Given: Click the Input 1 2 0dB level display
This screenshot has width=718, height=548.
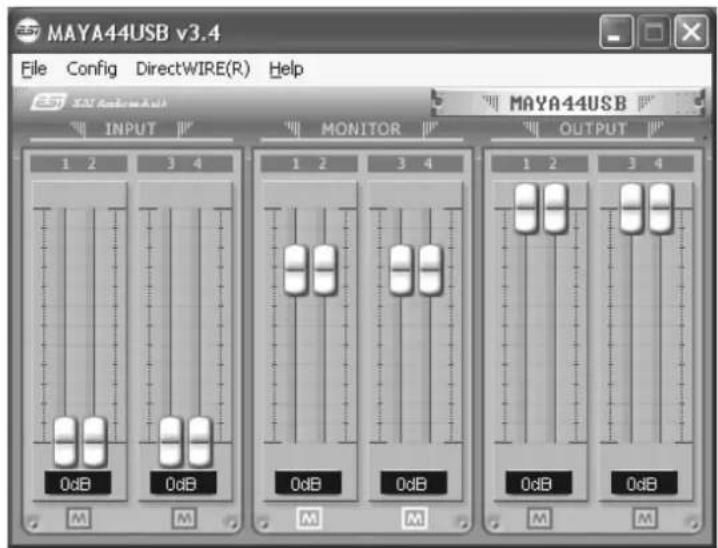Looking at the screenshot, I should (77, 483).
